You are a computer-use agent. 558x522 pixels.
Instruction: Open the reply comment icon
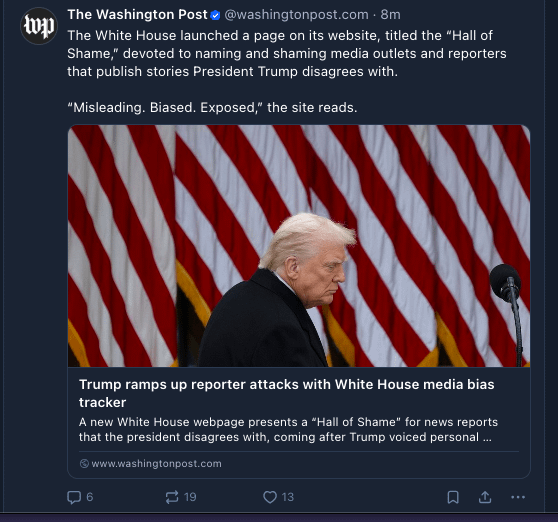(x=74, y=497)
